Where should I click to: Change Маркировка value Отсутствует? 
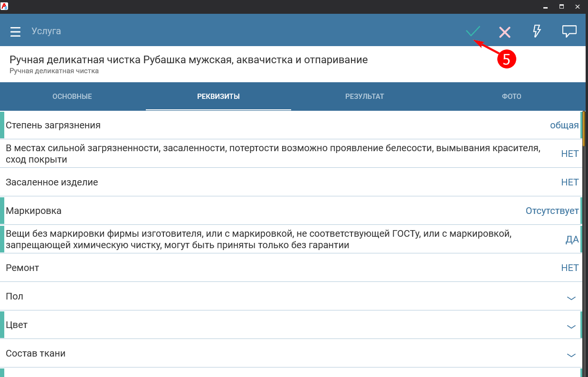[x=552, y=211]
